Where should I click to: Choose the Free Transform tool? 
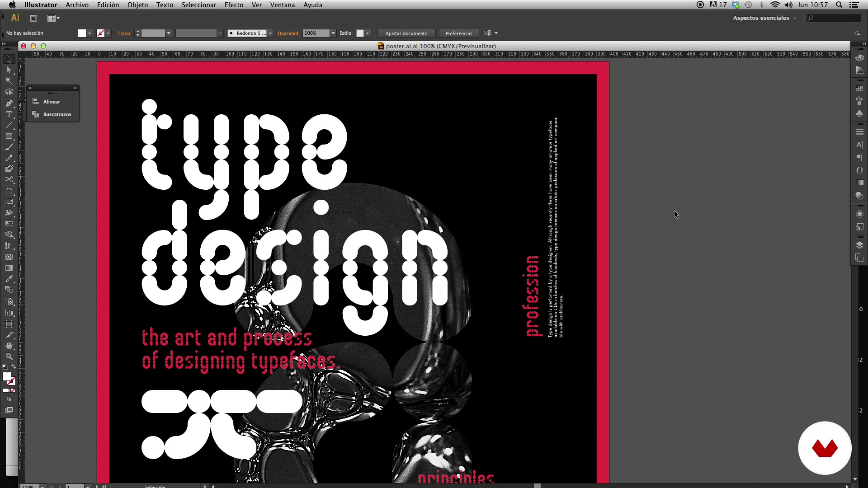[9, 224]
